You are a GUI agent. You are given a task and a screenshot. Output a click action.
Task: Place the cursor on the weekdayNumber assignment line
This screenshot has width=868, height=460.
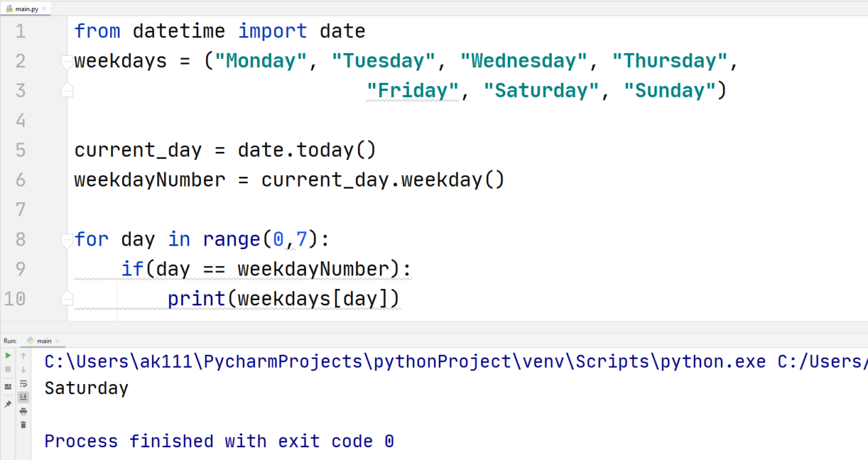290,180
